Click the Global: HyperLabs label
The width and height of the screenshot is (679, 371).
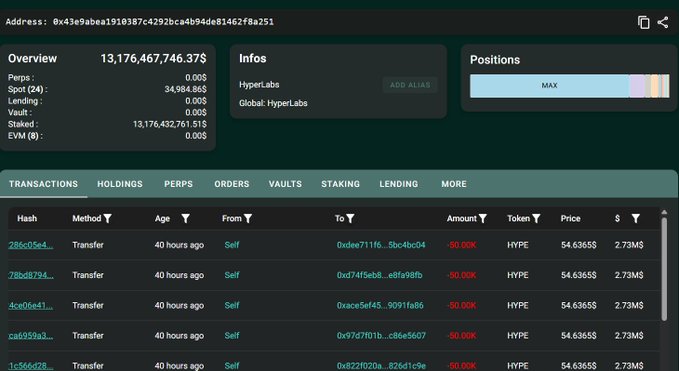[273, 103]
